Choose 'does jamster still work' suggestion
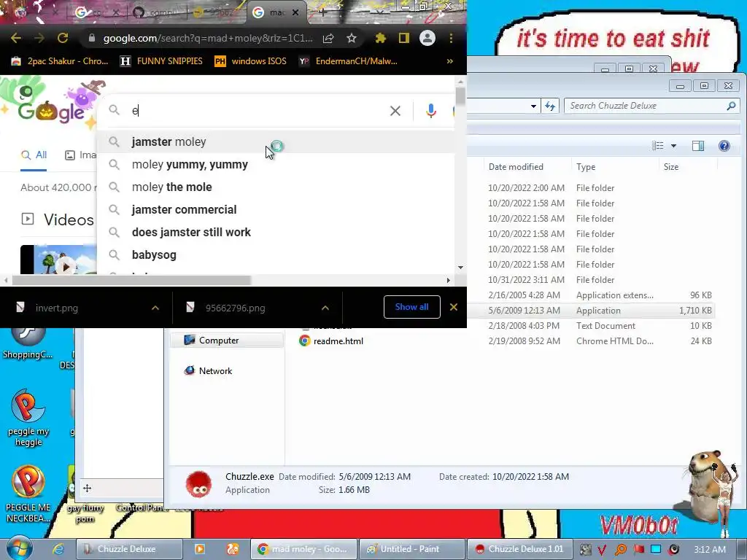Viewport: 747px width, 560px height. [275, 233]
